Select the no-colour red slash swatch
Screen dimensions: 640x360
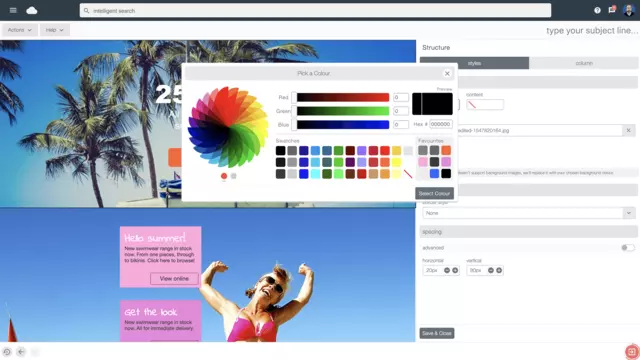pyautogui.click(x=408, y=174)
